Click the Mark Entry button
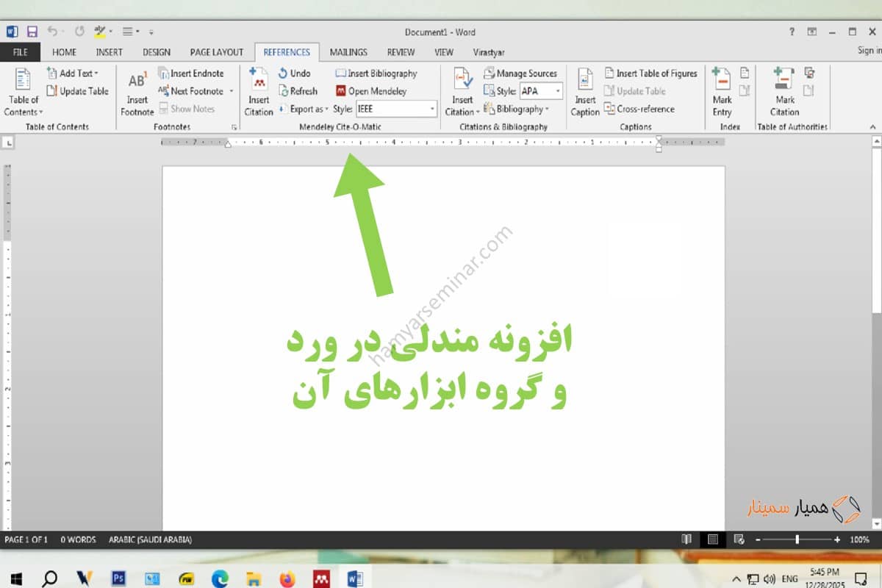882x588 pixels. tap(722, 93)
